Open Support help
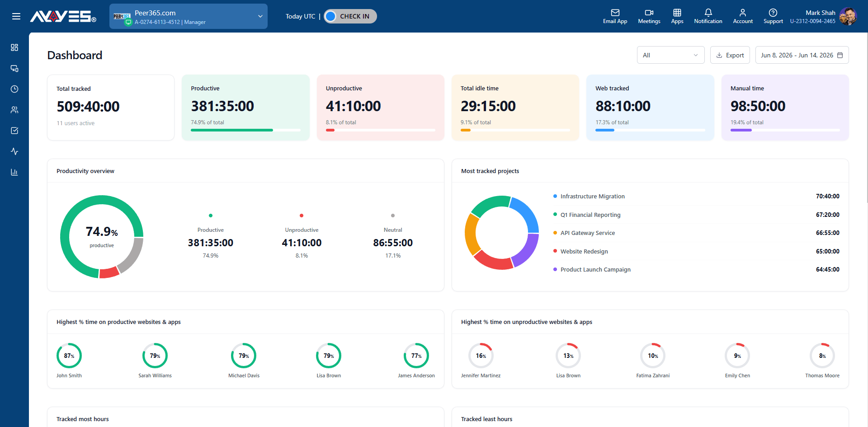Image resolution: width=868 pixels, height=427 pixels. (773, 16)
